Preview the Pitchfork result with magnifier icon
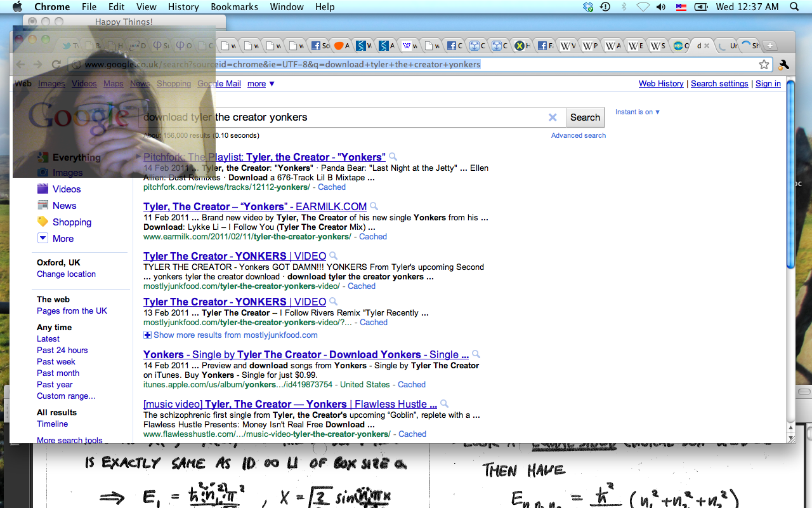The width and height of the screenshot is (812, 508). pos(393,157)
